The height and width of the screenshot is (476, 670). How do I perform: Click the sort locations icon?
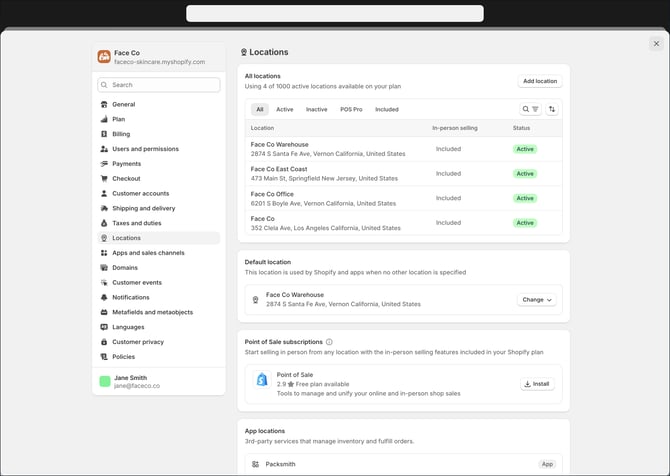(x=552, y=109)
